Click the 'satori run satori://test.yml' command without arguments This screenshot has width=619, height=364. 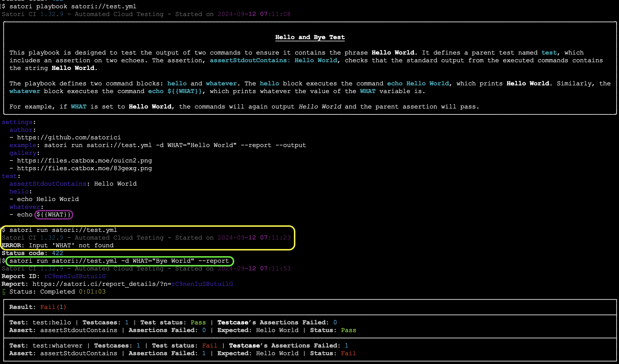(63, 230)
